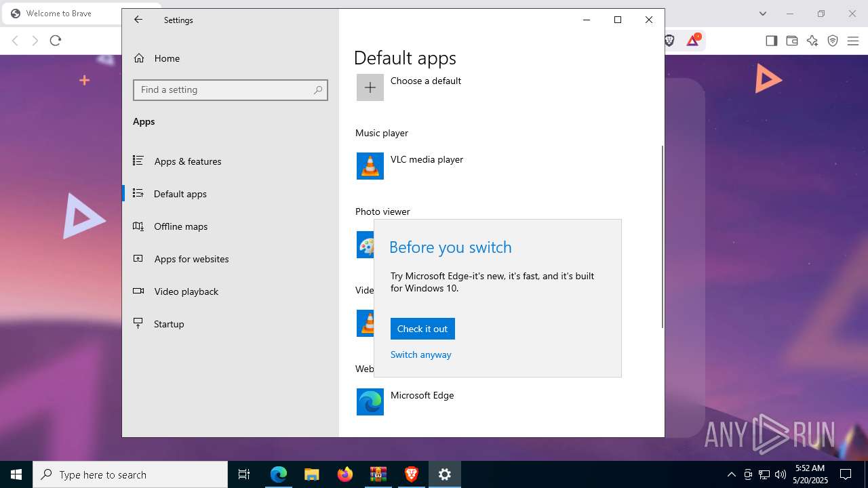Image resolution: width=868 pixels, height=488 pixels.
Task: Open WinRAR from taskbar
Action: point(378,474)
